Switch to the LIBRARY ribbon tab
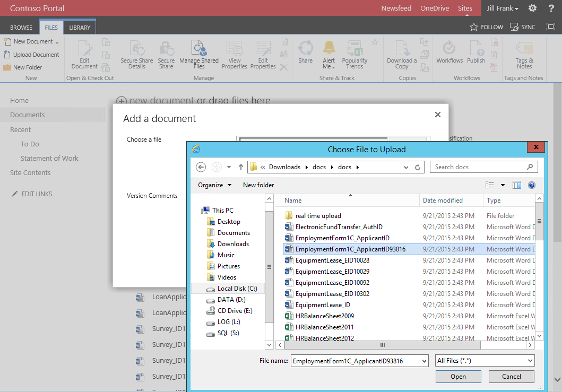Image resolution: width=562 pixels, height=392 pixels. point(80,28)
